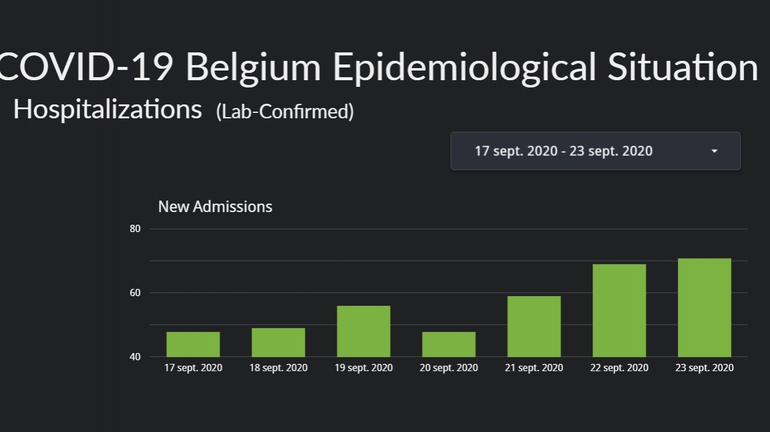Viewport: 770px width, 432px height.
Task: Click the New Admissions chart title
Action: pyautogui.click(x=215, y=207)
